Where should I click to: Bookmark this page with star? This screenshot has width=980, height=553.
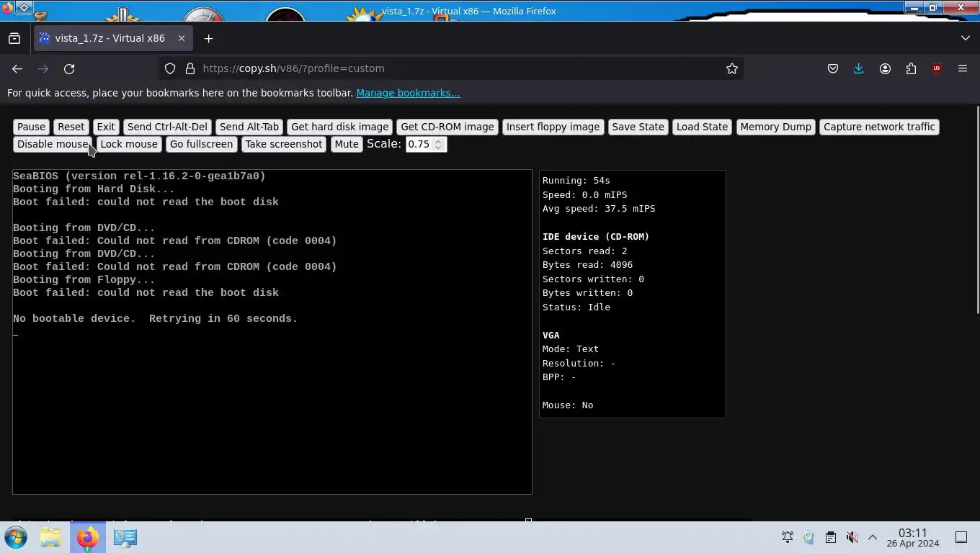[732, 68]
